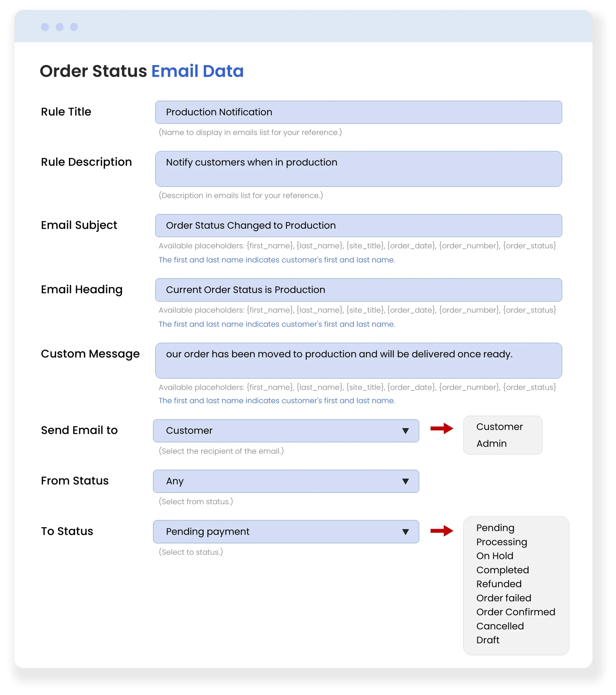Click the Rule Description text area
The height and width of the screenshot is (695, 616).
point(358,169)
